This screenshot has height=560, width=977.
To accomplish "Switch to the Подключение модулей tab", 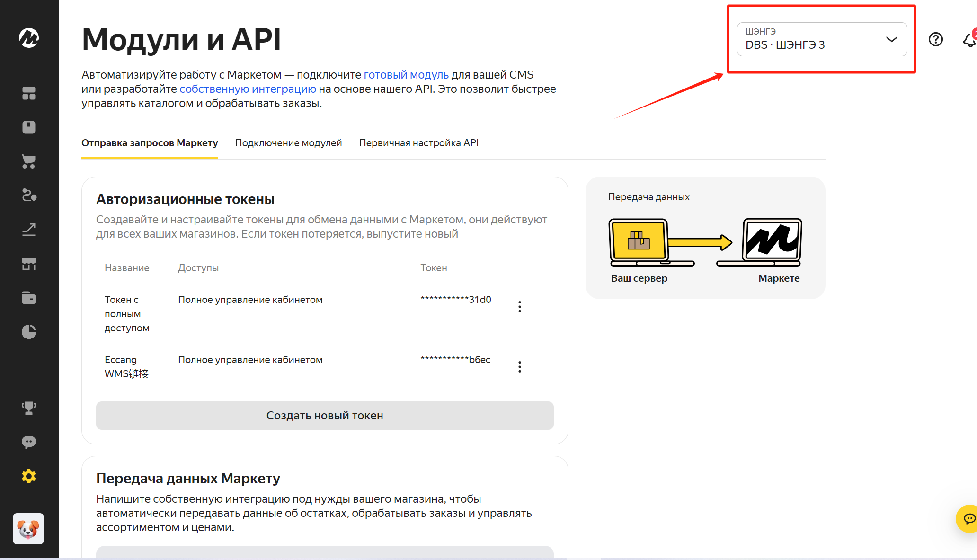I will (x=289, y=143).
